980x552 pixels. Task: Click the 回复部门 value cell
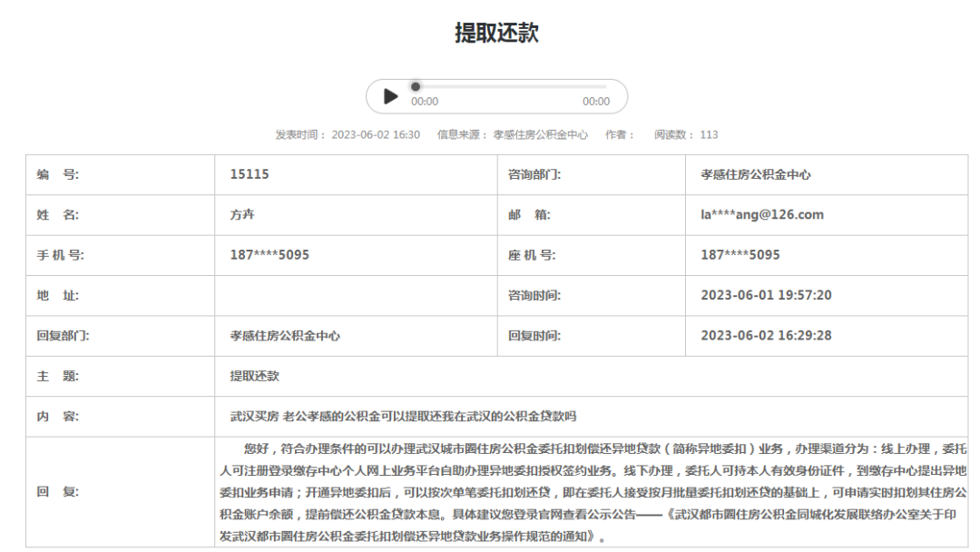click(x=285, y=335)
